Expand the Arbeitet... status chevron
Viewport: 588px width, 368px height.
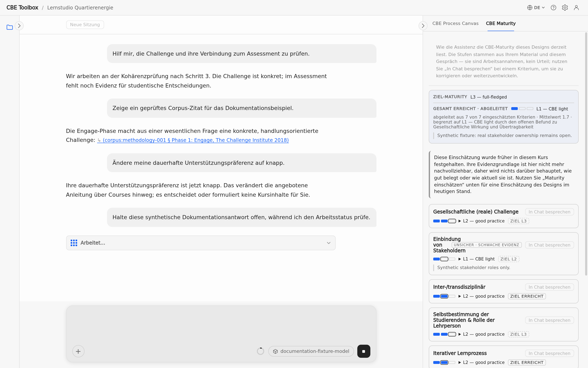tap(329, 243)
